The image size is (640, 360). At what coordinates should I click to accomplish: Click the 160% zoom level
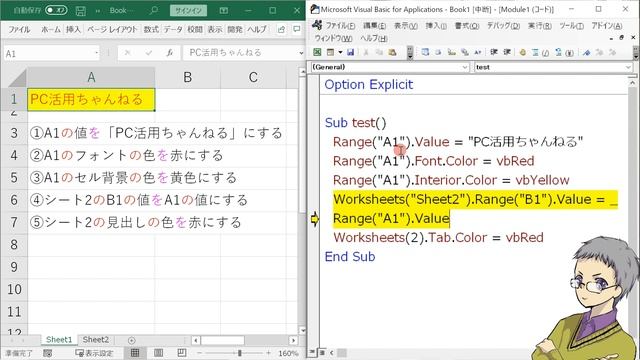click(288, 353)
